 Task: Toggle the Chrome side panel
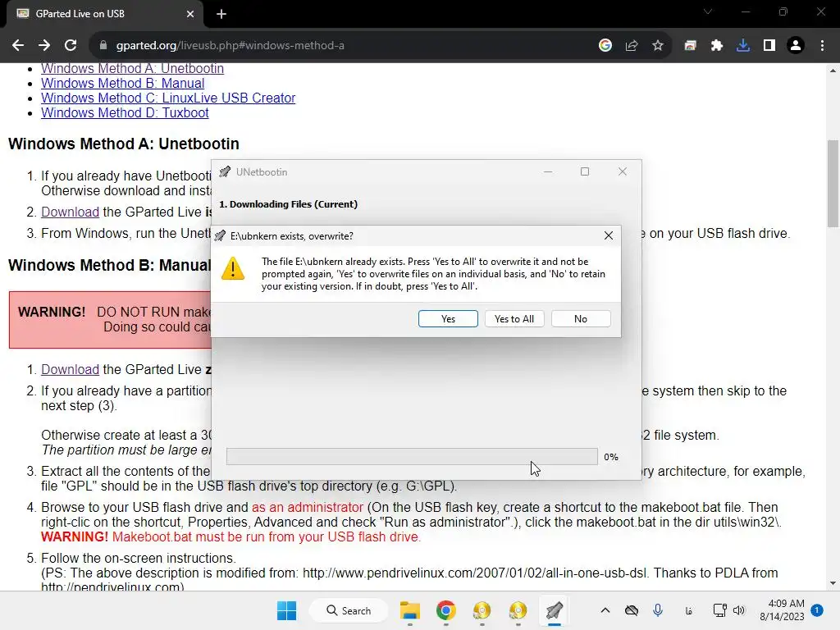tap(769, 46)
